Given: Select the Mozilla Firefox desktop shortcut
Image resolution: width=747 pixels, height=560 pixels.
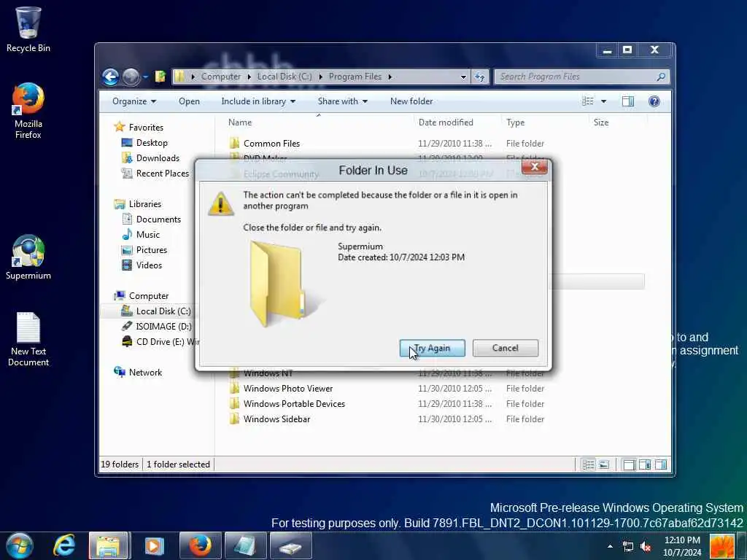Looking at the screenshot, I should coord(28,111).
